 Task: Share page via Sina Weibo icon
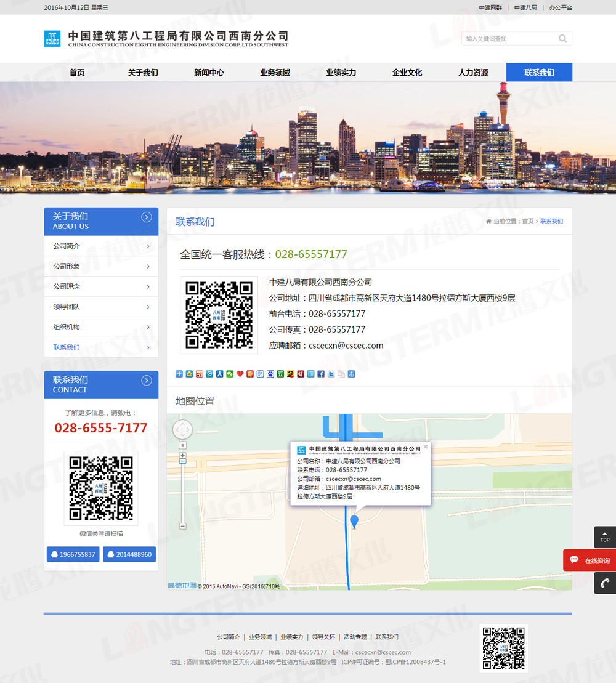pyautogui.click(x=200, y=374)
